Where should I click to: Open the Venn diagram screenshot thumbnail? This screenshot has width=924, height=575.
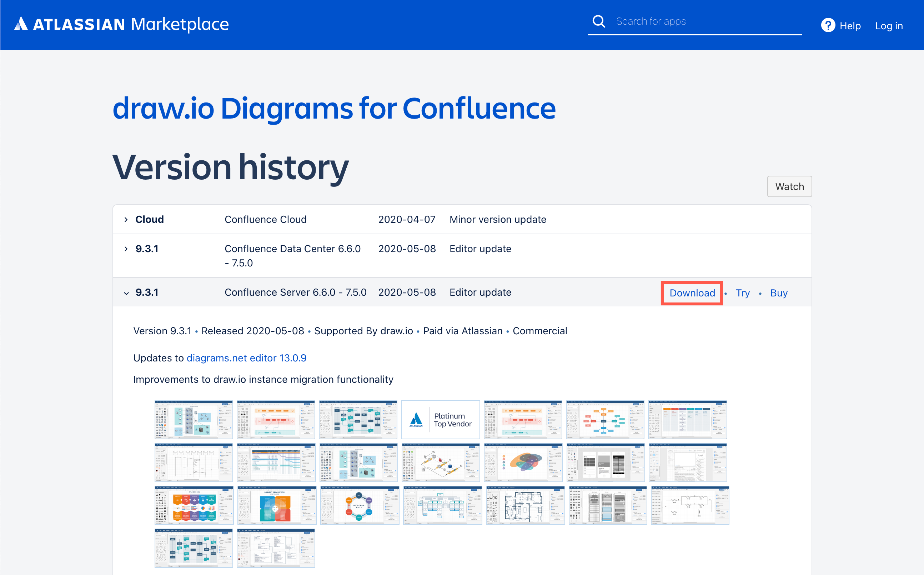tap(524, 462)
